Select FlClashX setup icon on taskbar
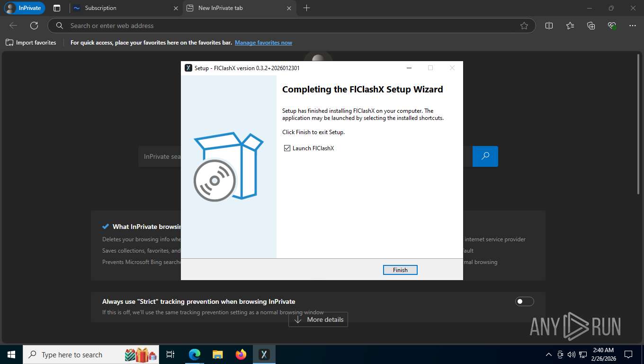This screenshot has height=364, width=644. click(264, 355)
